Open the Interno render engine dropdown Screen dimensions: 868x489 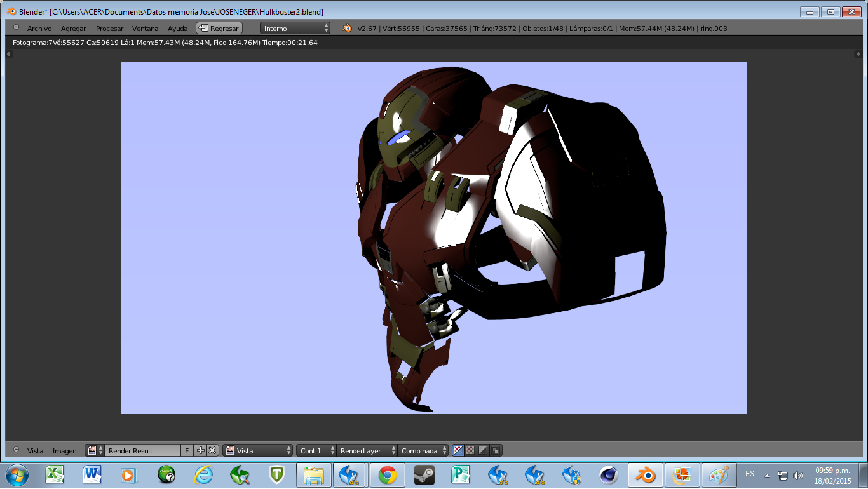pos(295,28)
